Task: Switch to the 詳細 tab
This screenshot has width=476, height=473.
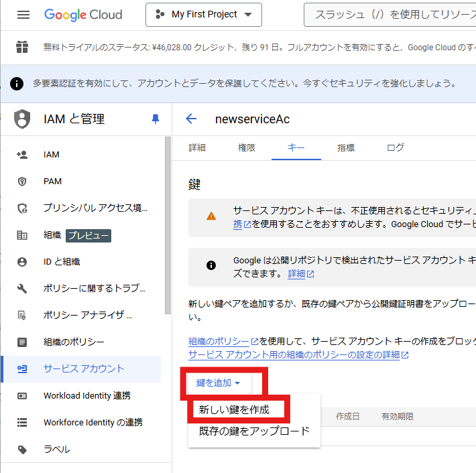Action: coord(197,148)
